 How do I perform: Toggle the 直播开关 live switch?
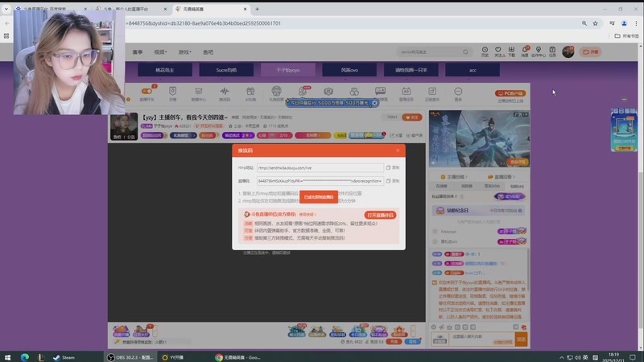click(x=147, y=92)
